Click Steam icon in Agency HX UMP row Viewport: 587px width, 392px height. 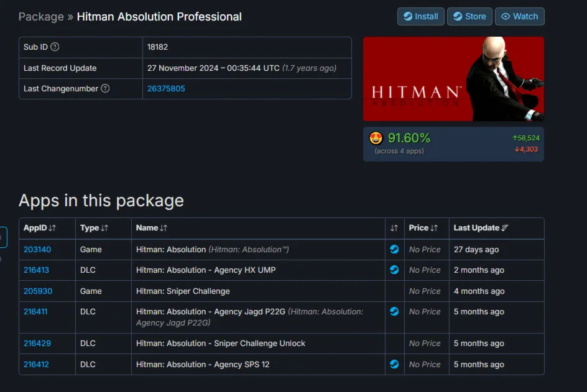click(x=394, y=270)
